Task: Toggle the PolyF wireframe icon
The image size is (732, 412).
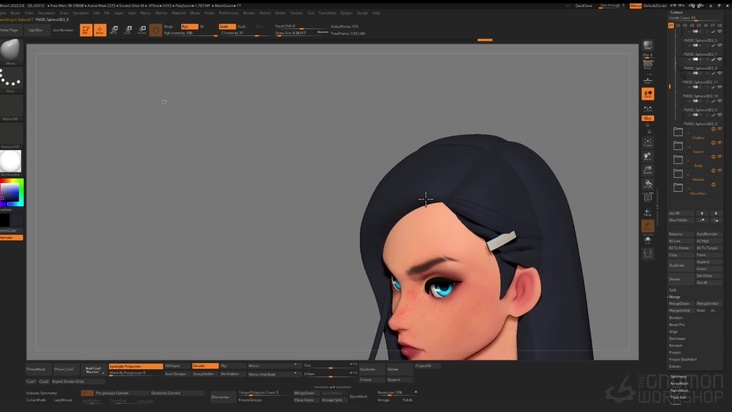Action: click(648, 198)
